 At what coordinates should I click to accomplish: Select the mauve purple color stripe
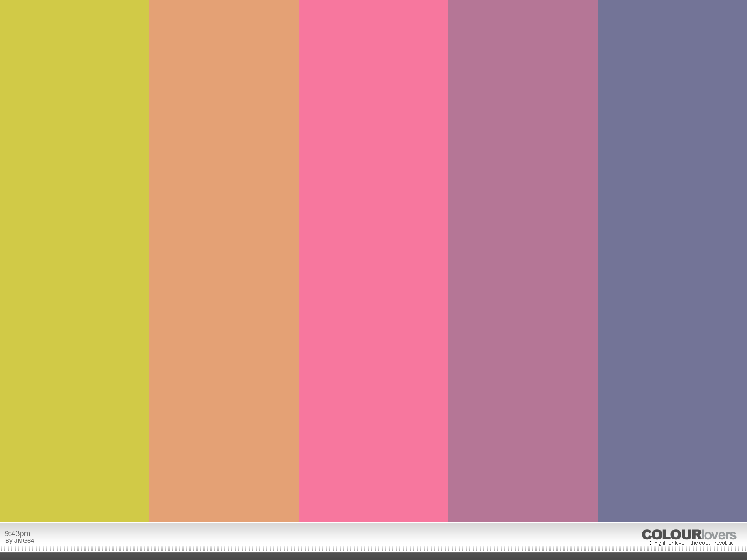[523, 261]
